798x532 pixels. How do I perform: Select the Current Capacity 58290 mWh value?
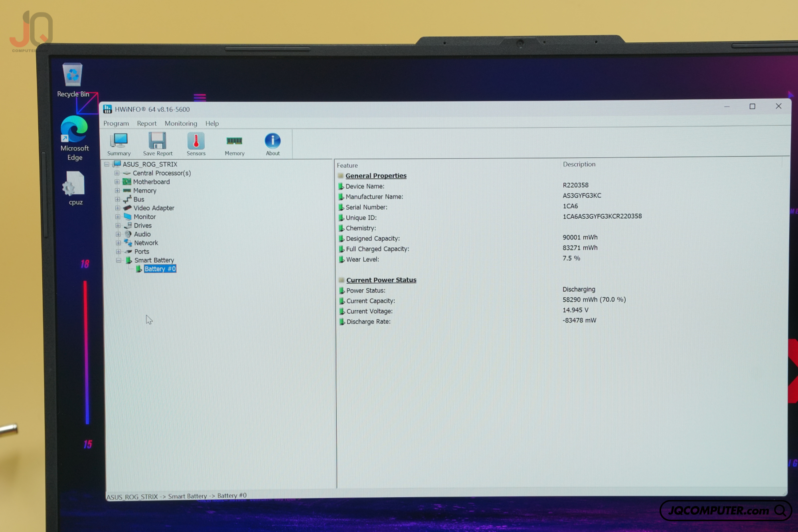[x=594, y=300]
